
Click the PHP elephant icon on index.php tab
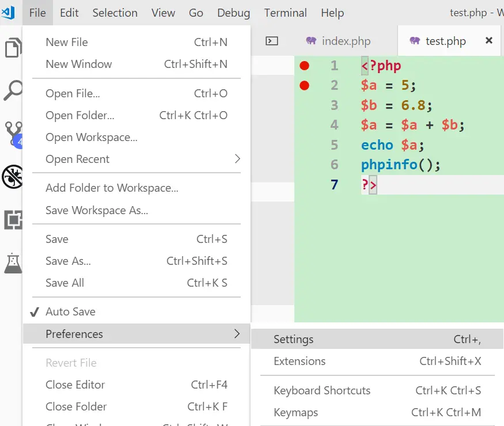[311, 41]
